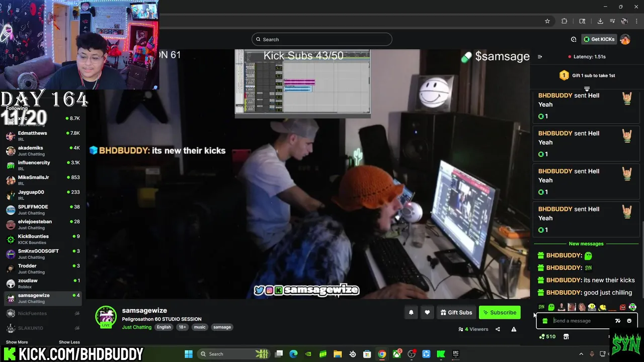Click the Get KICKs button
The width and height of the screenshot is (644, 362).
click(599, 39)
